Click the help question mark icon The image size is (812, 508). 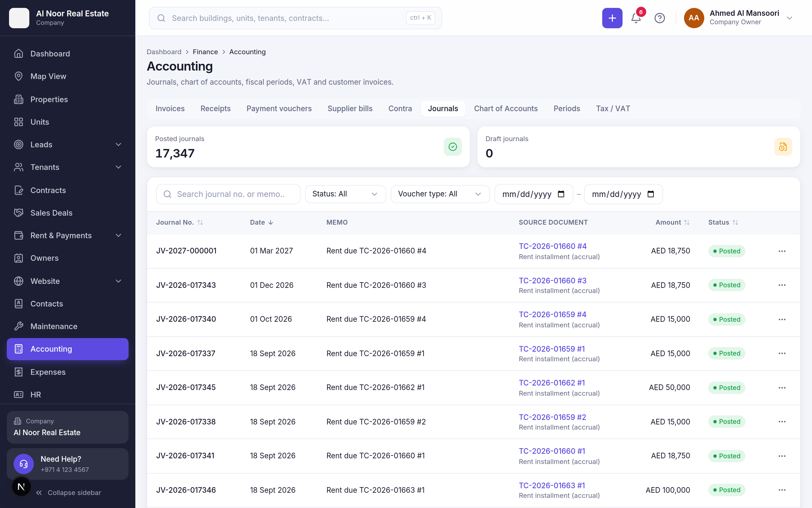[x=659, y=18]
